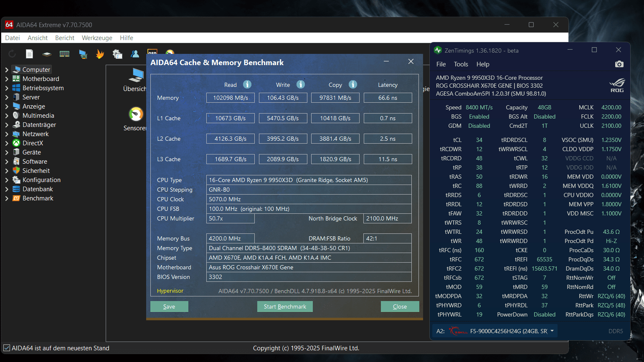
Task: Open the ZenTimings Help menu
Action: [483, 64]
